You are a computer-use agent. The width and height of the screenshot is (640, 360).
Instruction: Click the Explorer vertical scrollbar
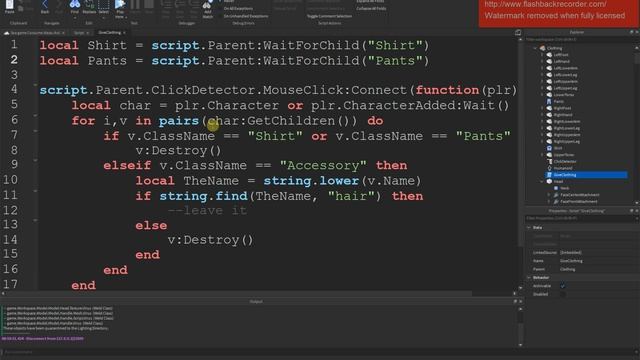click(x=637, y=57)
